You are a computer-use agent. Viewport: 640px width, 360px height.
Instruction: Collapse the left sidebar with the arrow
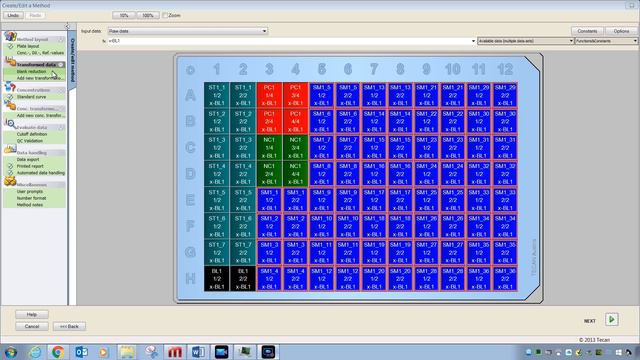(x=67, y=26)
